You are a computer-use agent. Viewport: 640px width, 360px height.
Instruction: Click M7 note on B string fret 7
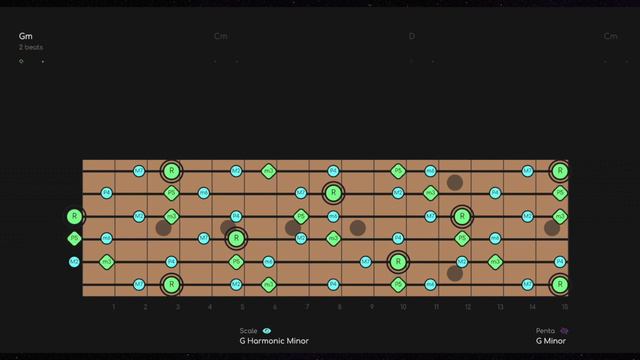(301, 193)
